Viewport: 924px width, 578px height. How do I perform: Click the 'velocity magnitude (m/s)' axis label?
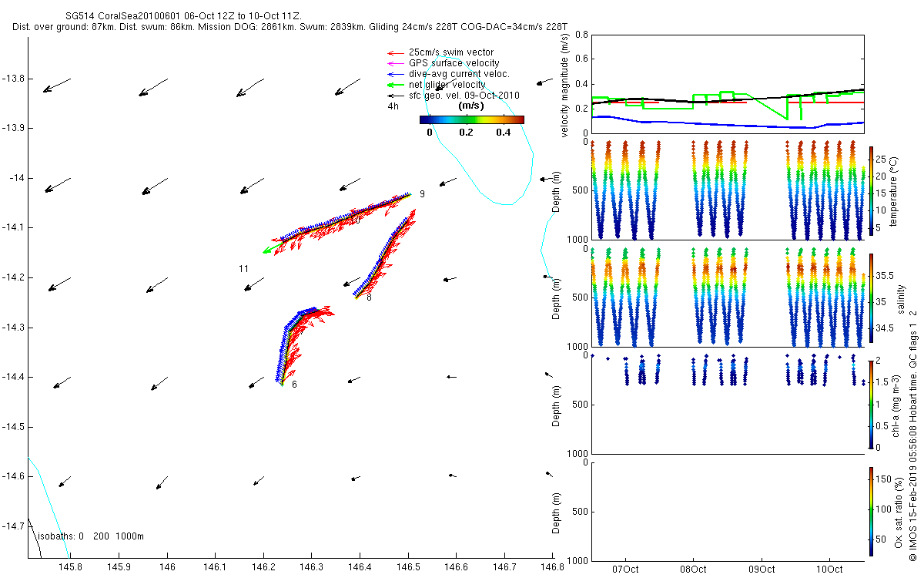[x=565, y=84]
